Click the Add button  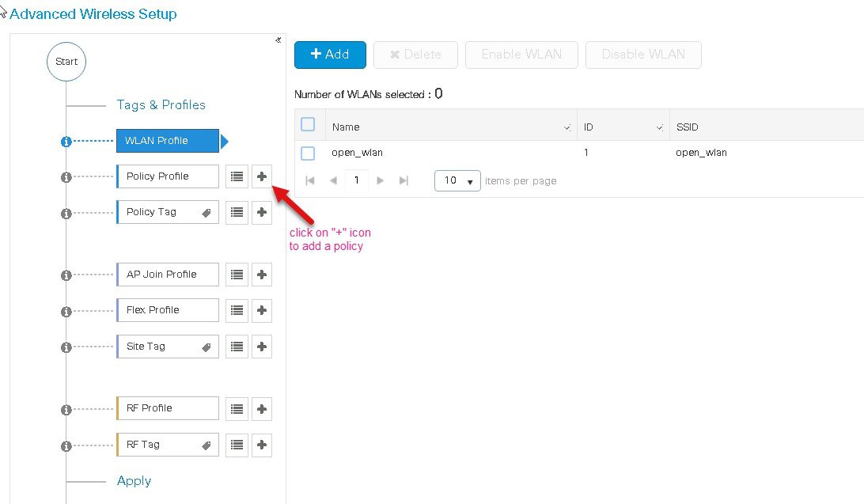(330, 55)
